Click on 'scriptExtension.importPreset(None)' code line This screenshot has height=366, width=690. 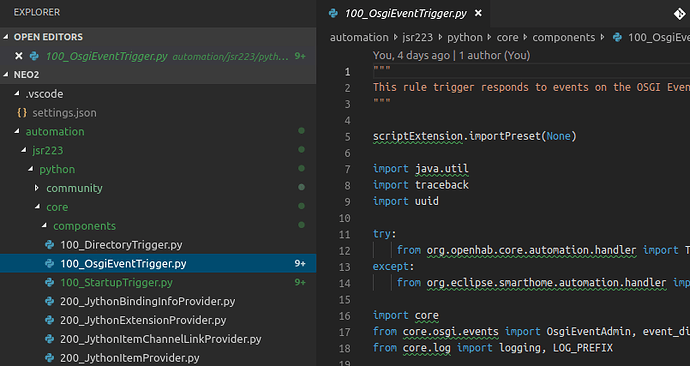(x=474, y=136)
